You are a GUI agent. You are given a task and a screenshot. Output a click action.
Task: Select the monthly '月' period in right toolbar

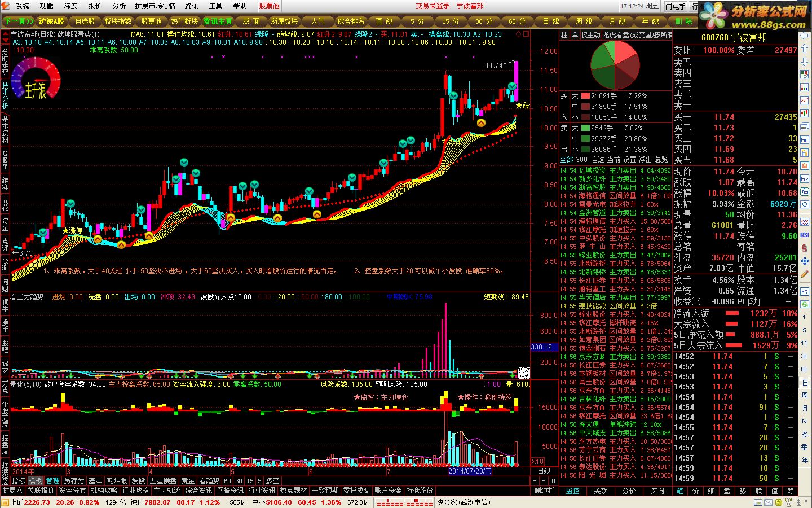pos(805,409)
